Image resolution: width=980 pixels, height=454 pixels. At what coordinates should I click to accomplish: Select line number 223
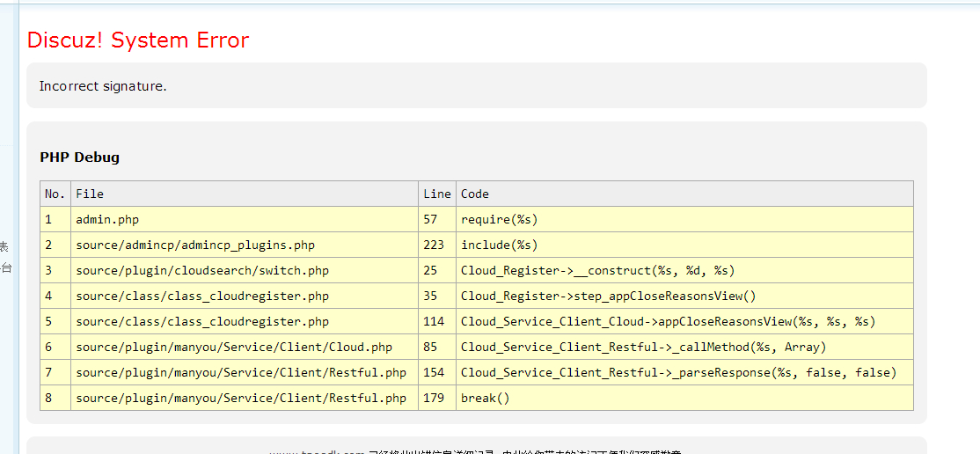(x=437, y=245)
